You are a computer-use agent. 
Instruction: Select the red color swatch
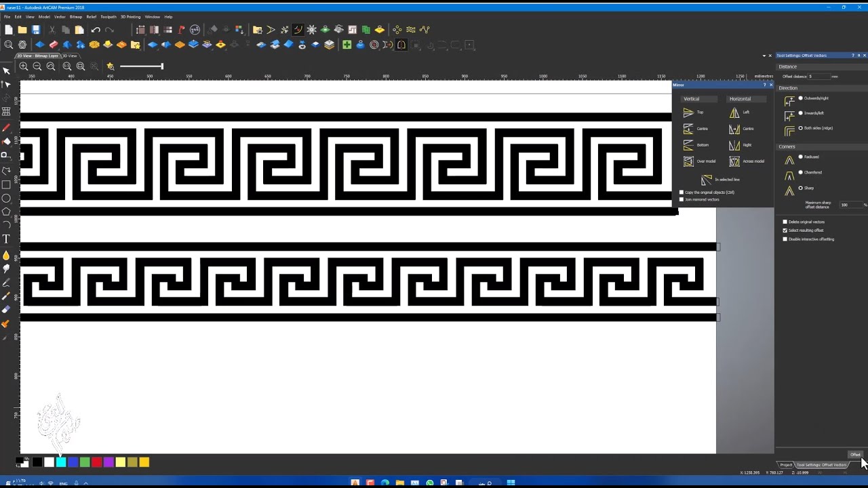point(96,462)
